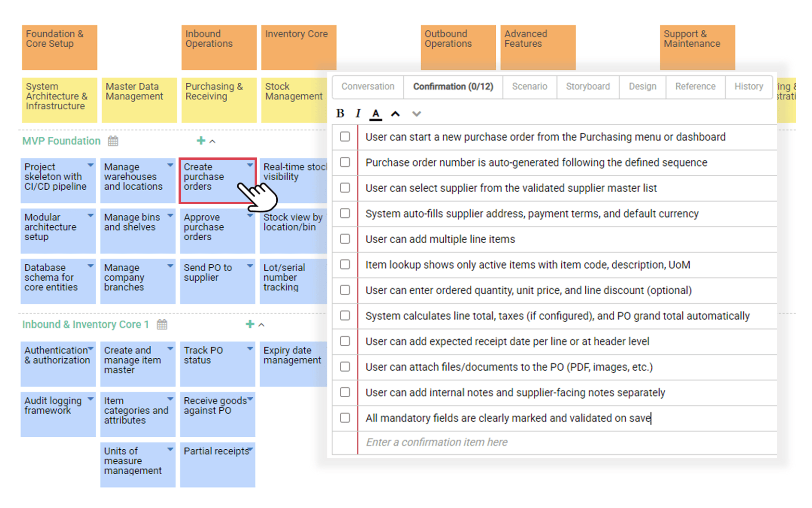This screenshot has height=508, width=812.
Task: Apply bold formatting with the B icon
Action: click(x=340, y=114)
